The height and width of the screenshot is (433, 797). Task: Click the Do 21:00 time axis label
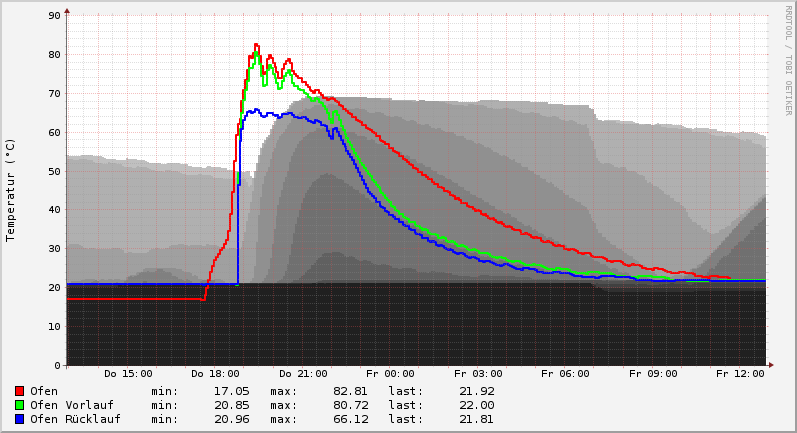303,374
